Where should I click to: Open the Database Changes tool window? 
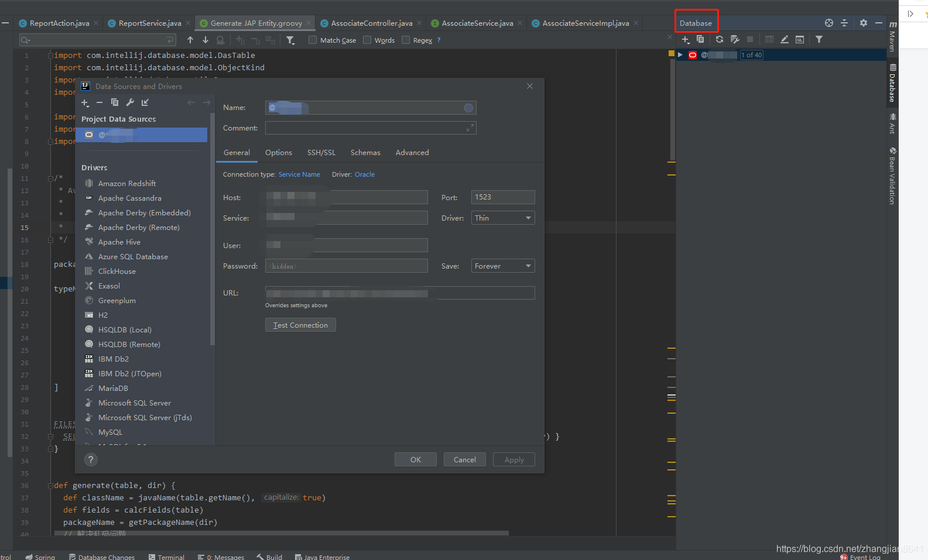pos(102,556)
